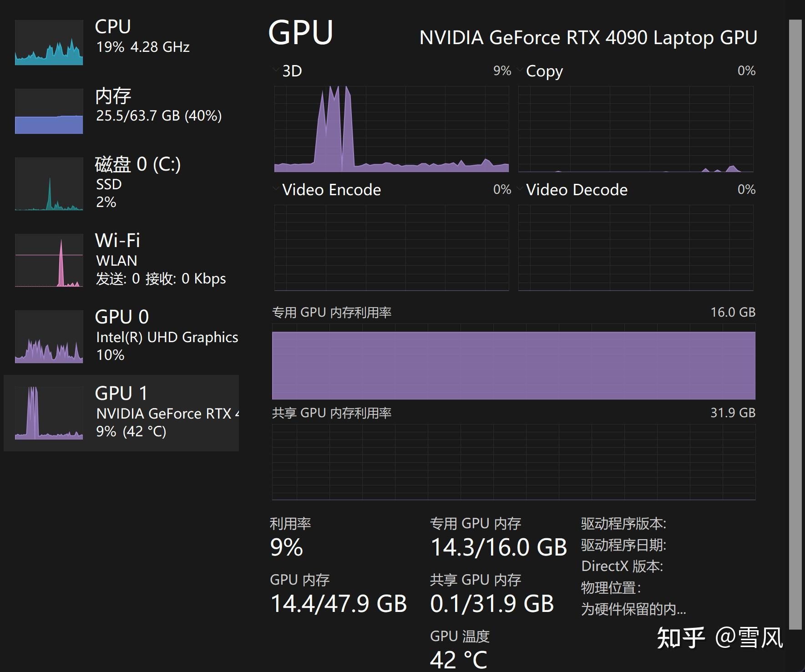Click the 共享 GPU 内存利用率 graph
The image size is (805, 672).
[513, 462]
